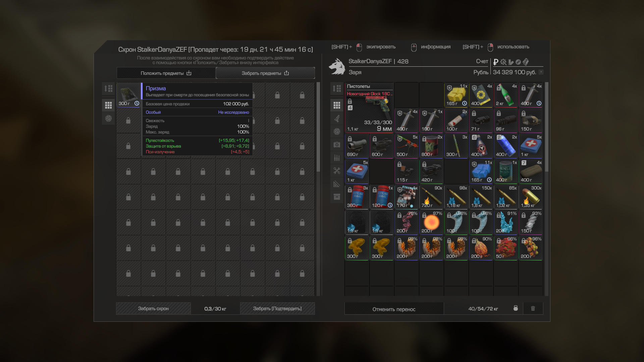This screenshot has width=644, height=362.
Task: Filter player inventory by ammo bullets icon
Action: coord(337,158)
